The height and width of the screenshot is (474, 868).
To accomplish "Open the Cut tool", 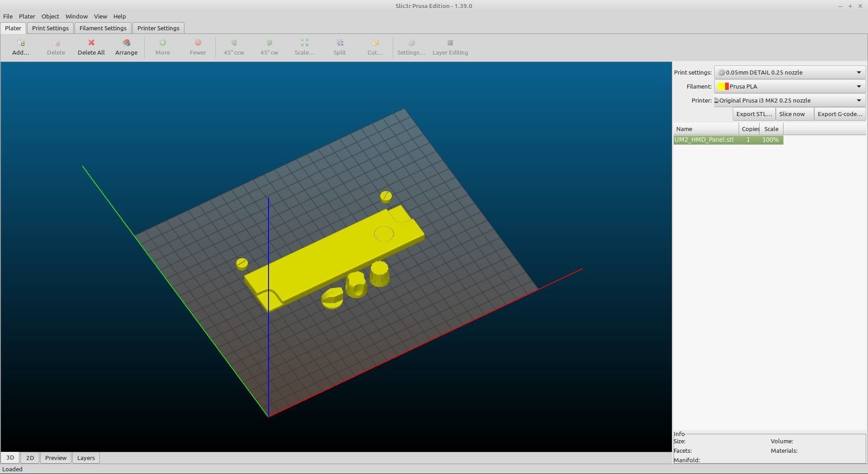I will click(x=375, y=47).
